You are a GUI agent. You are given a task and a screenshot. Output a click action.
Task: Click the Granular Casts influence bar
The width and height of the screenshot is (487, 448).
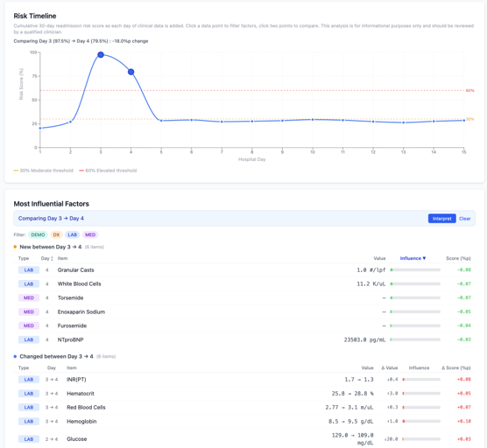click(415, 269)
